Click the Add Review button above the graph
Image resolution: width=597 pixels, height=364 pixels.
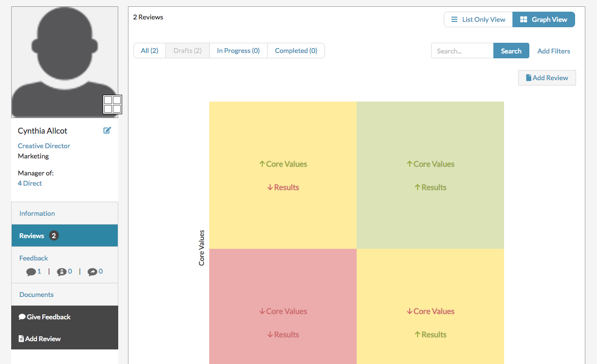click(x=547, y=78)
